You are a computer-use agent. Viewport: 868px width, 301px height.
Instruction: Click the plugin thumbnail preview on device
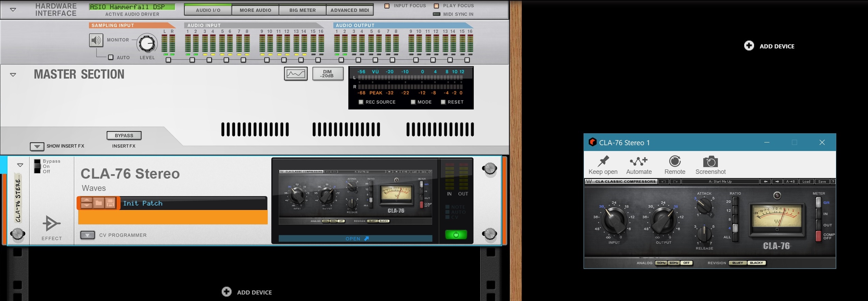tap(355, 197)
